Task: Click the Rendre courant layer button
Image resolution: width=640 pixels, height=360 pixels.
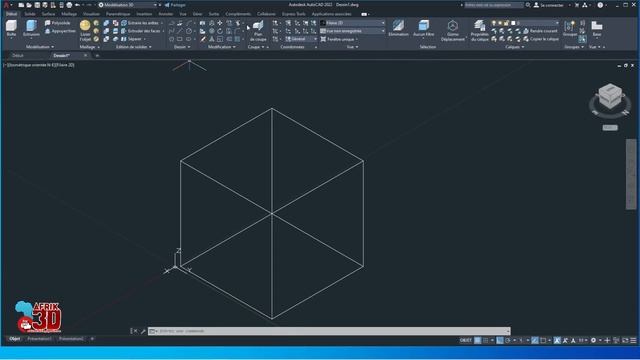Action: [540, 31]
